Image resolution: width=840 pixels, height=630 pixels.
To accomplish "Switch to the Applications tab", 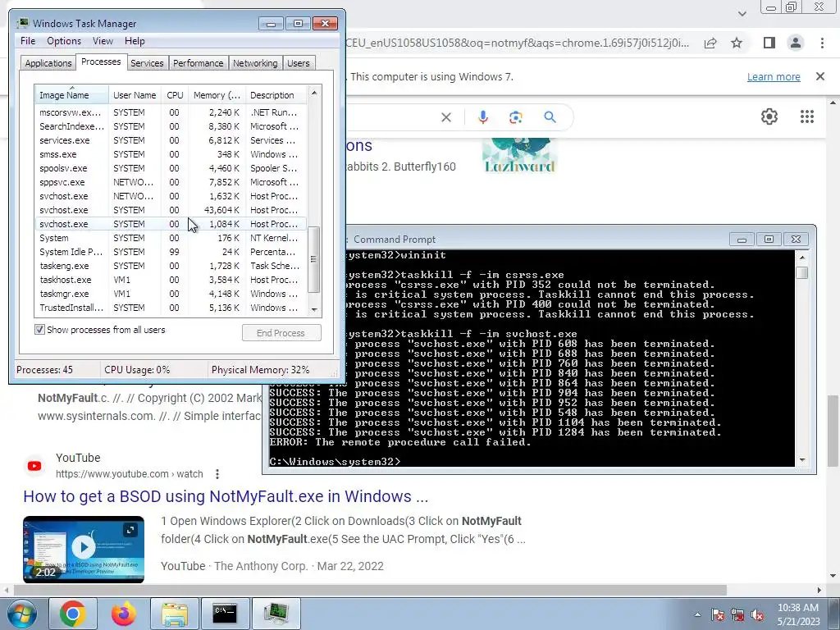I will pos(48,63).
